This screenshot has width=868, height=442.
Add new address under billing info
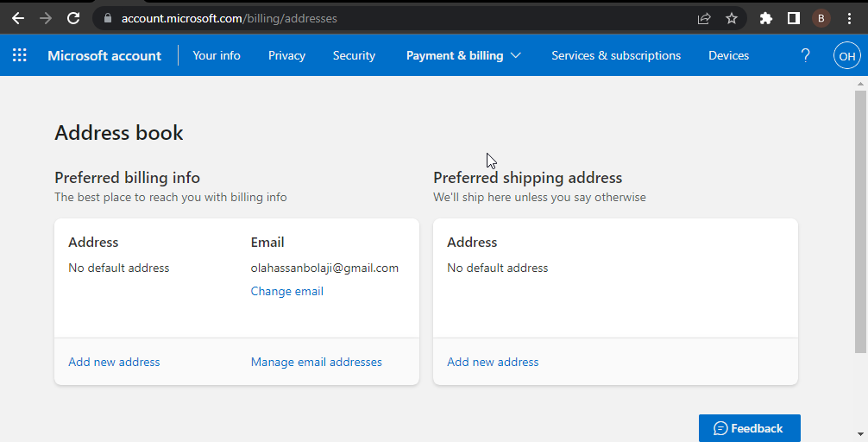click(x=114, y=362)
